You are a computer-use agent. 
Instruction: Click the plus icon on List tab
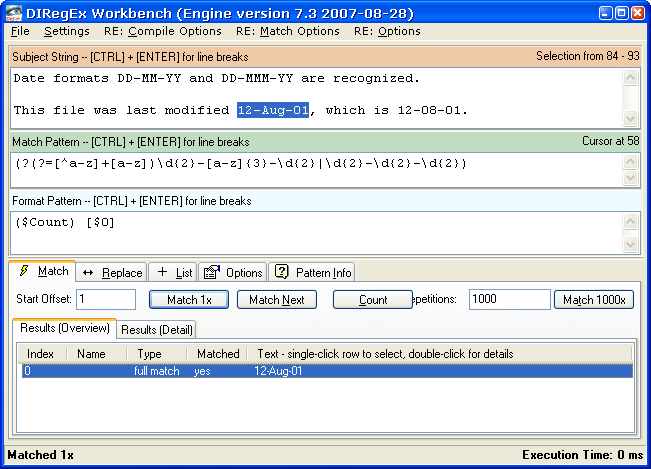coord(162,272)
